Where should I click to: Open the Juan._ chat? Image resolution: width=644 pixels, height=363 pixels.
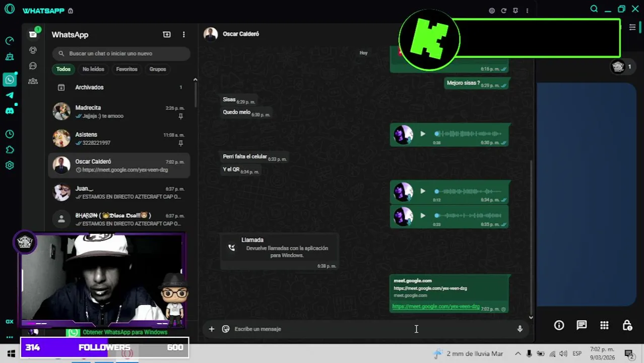click(119, 192)
